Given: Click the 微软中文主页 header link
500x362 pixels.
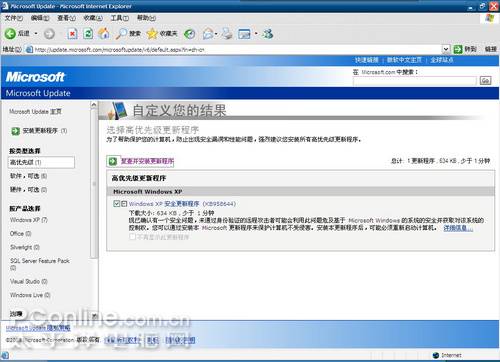Looking at the screenshot, I should (x=404, y=60).
